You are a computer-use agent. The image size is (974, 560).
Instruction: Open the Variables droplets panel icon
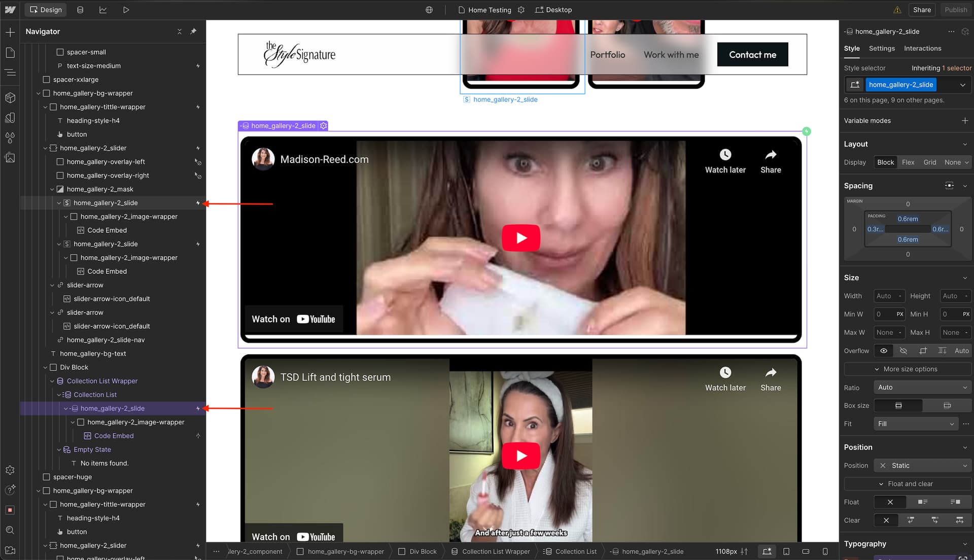10,137
